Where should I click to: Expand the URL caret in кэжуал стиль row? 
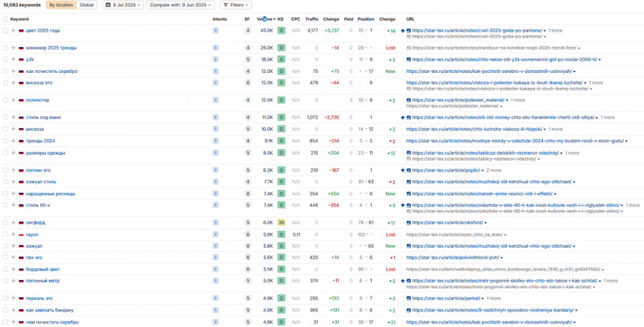click(x=574, y=182)
